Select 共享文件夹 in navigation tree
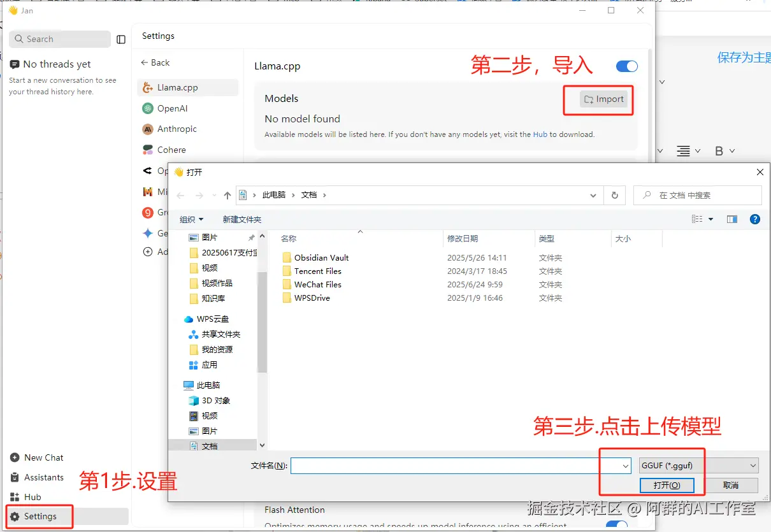Image resolution: width=771 pixels, height=532 pixels. (215, 334)
